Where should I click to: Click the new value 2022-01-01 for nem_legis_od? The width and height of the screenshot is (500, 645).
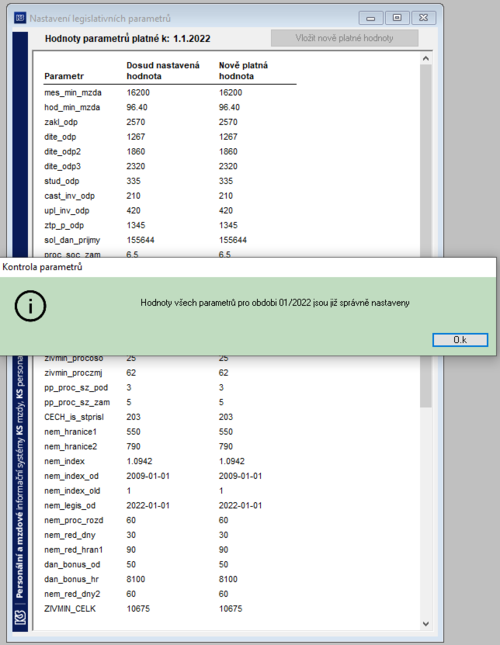click(240, 506)
